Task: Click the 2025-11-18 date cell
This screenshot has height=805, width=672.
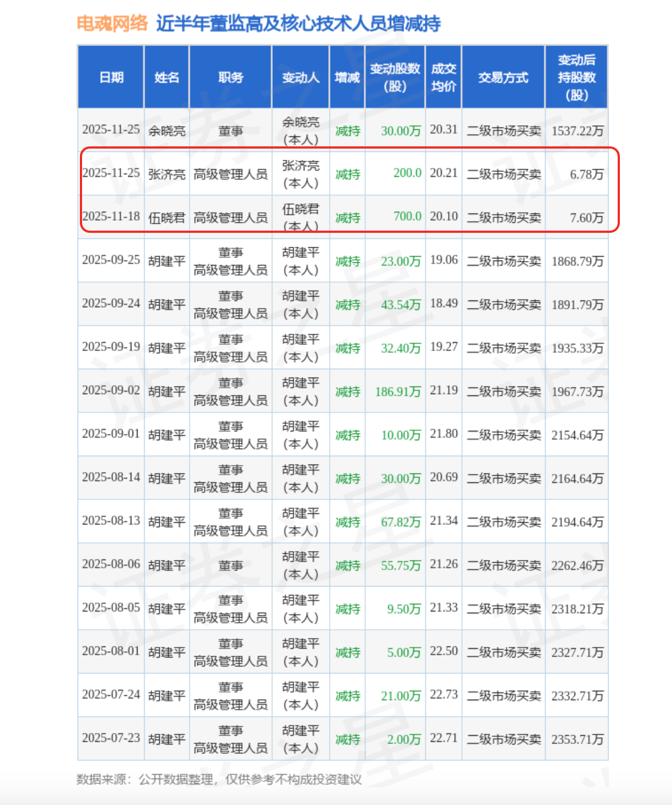Action: point(111,216)
